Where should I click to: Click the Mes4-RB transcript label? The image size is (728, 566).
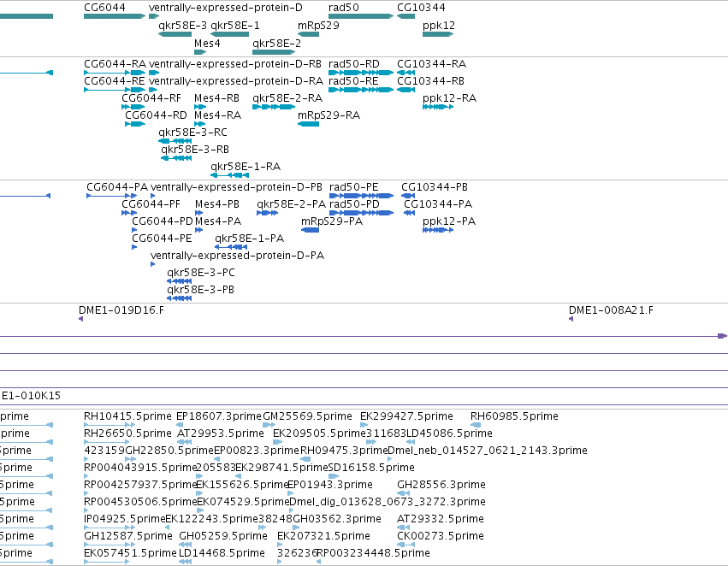[216, 98]
